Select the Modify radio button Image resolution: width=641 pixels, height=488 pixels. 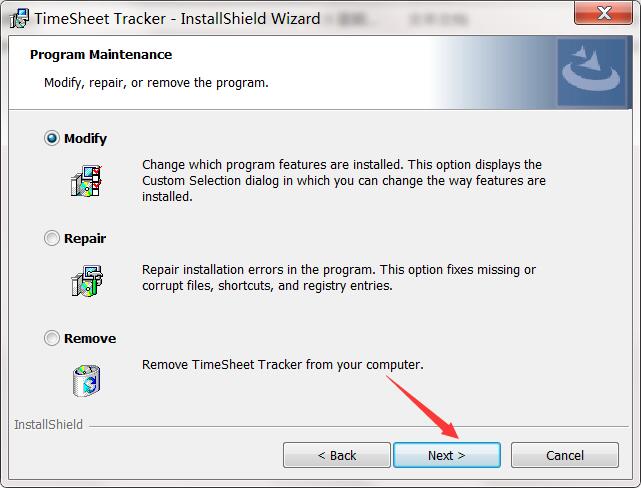tap(52, 138)
